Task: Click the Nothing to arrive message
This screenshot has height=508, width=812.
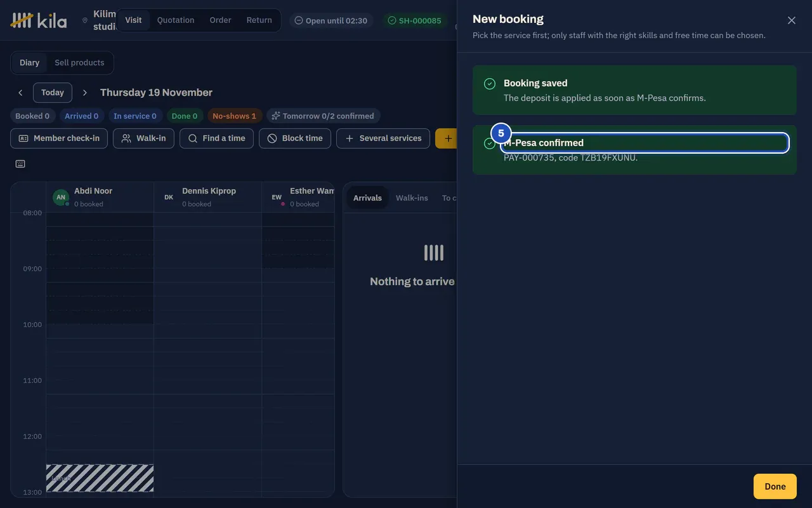Action: pyautogui.click(x=412, y=281)
